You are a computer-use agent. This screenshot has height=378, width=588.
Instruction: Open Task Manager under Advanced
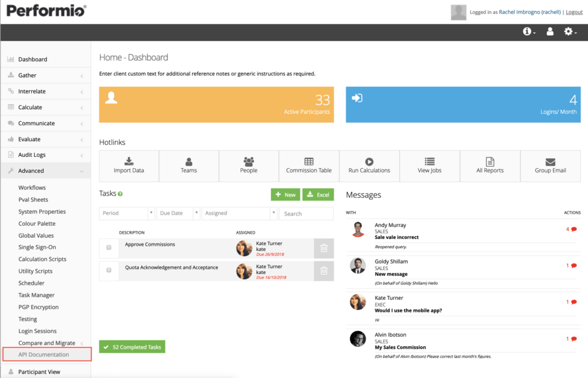coord(36,295)
